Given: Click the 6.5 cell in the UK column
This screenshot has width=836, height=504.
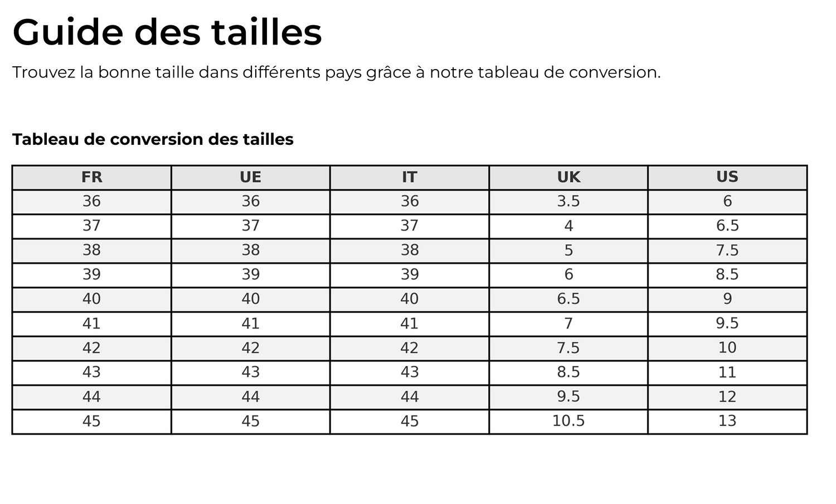Looking at the screenshot, I should [x=568, y=299].
